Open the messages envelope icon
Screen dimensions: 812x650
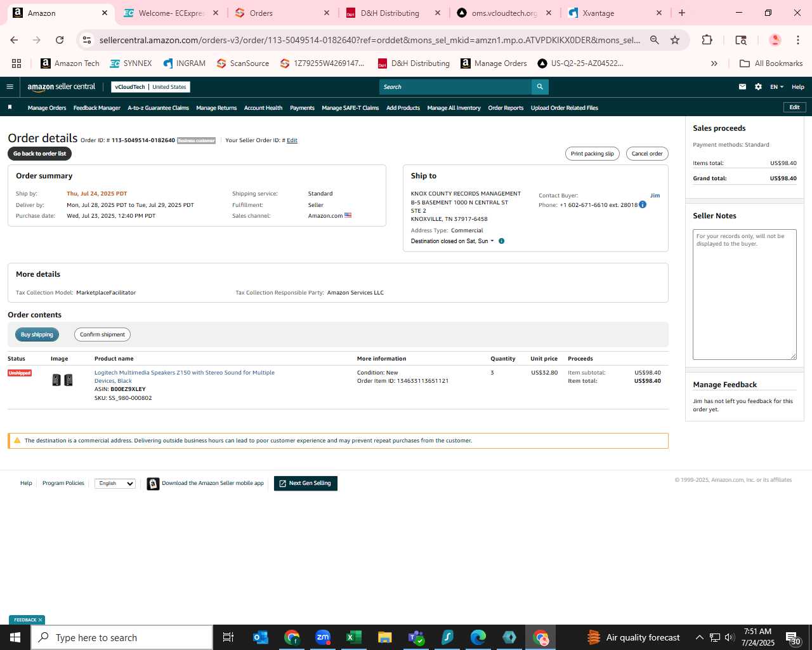[x=742, y=87]
